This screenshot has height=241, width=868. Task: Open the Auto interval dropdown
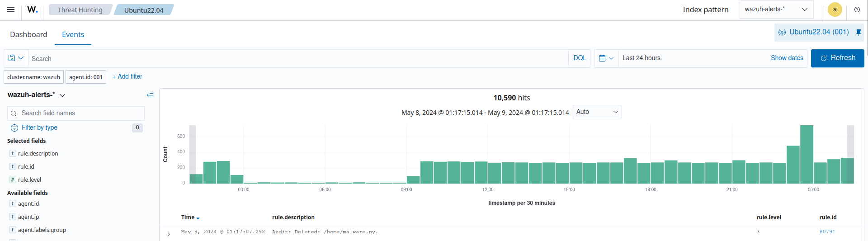coord(597,112)
